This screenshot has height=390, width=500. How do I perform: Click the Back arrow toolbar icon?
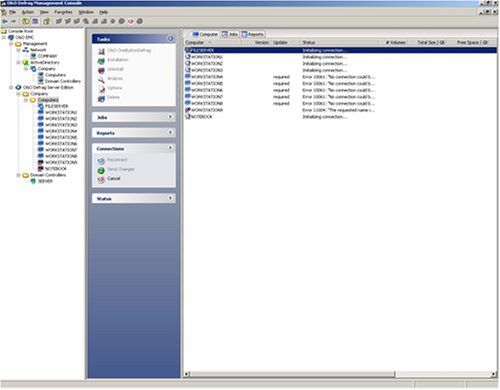(5, 21)
